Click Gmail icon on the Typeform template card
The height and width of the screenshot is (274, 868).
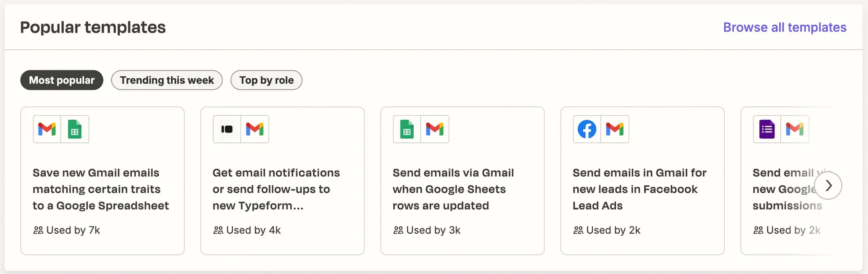click(255, 129)
